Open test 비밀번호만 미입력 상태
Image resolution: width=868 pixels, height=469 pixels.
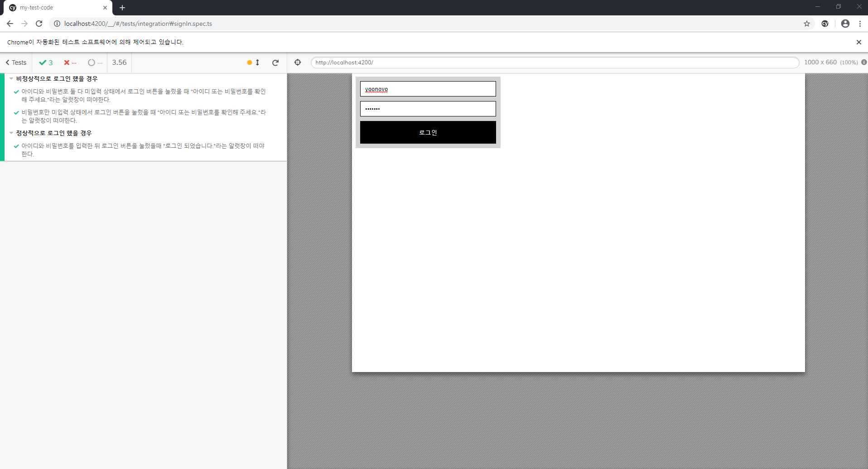pyautogui.click(x=143, y=116)
